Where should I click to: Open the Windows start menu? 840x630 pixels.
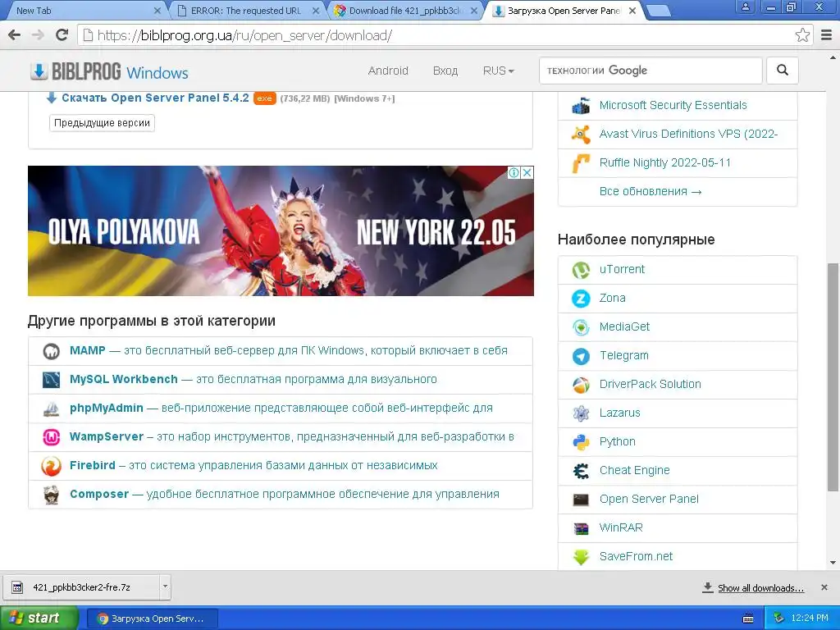pos(39,618)
